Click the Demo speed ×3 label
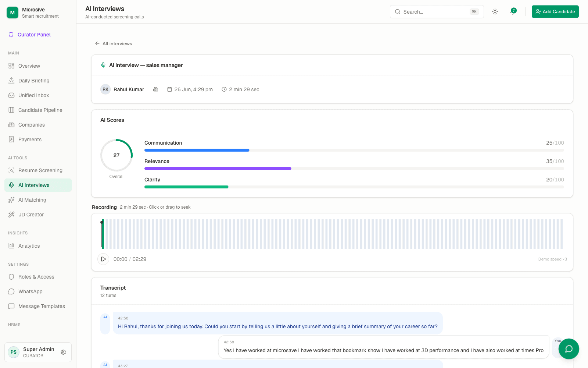 point(552,259)
